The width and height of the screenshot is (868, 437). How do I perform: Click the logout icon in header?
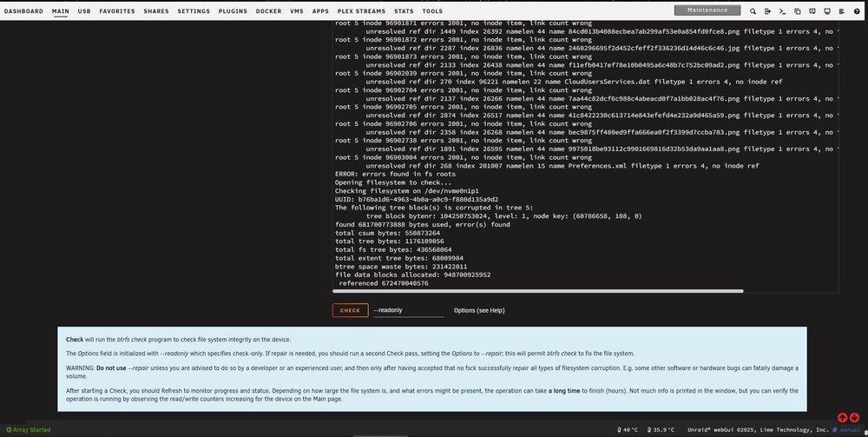(767, 11)
